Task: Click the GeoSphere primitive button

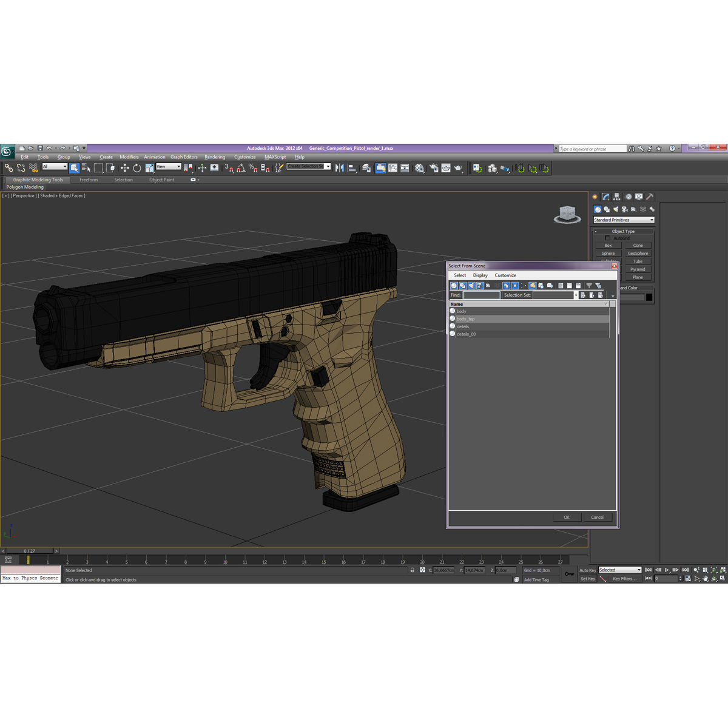Action: [638, 254]
